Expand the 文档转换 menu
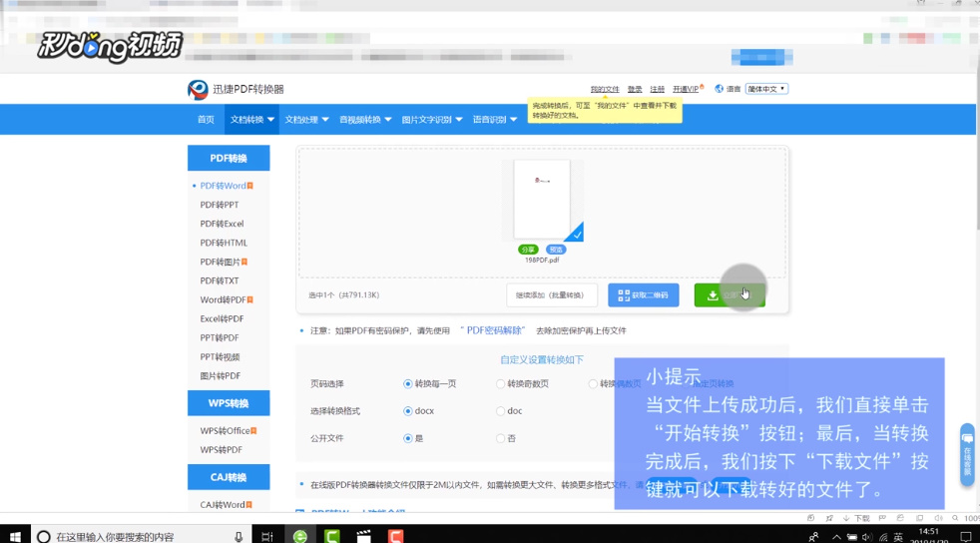The image size is (980, 543). (251, 120)
